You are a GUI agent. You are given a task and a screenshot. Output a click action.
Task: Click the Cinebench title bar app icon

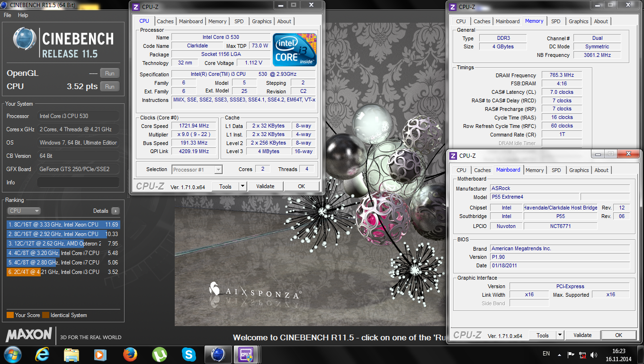click(4, 5)
